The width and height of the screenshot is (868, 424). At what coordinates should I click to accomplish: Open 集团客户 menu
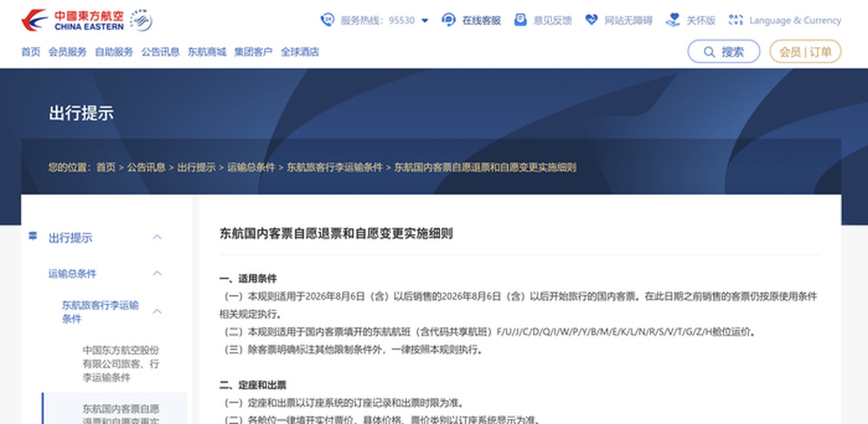[x=253, y=52]
